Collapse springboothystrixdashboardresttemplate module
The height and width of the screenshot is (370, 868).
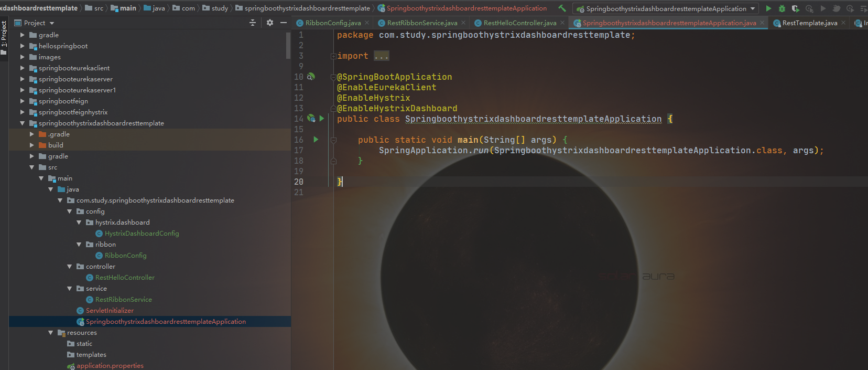pos(22,123)
